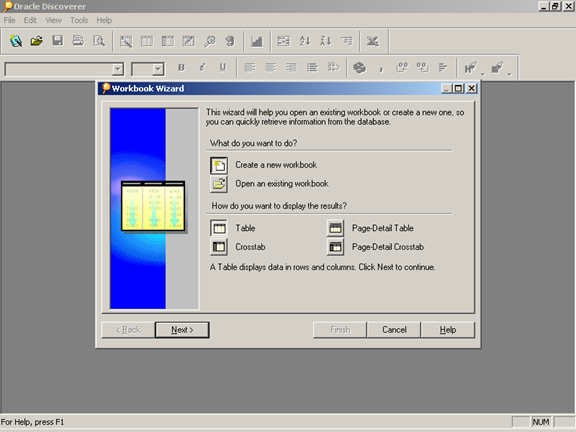Click the Group Sort indented lines icon
The height and width of the screenshot is (432, 576).
[x=346, y=41]
